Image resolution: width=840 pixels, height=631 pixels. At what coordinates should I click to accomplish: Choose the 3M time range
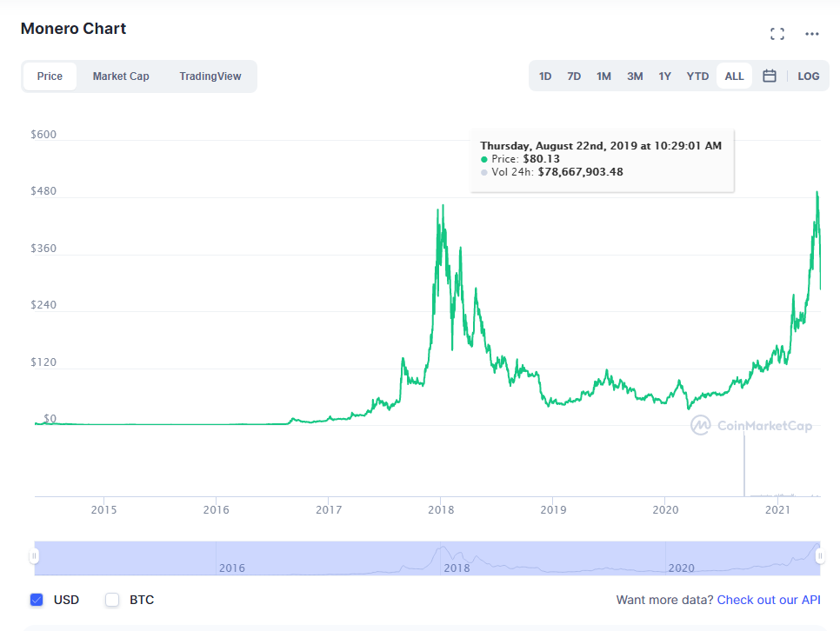coord(635,76)
